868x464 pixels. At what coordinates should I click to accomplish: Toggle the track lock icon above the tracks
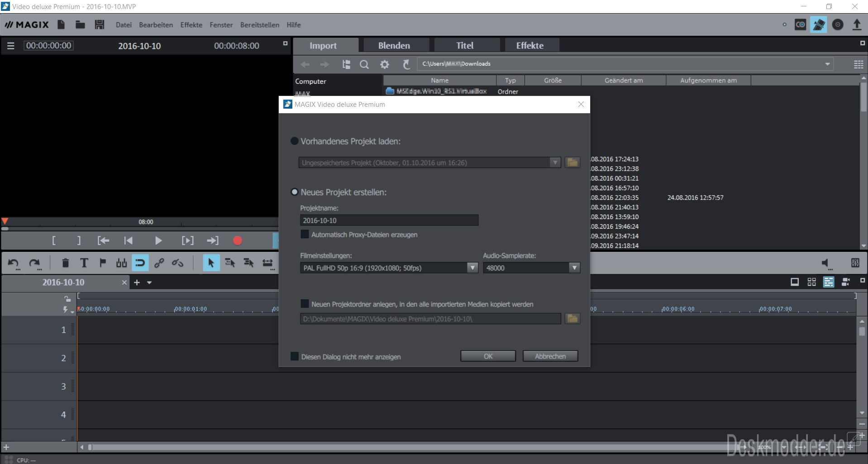[x=67, y=299]
